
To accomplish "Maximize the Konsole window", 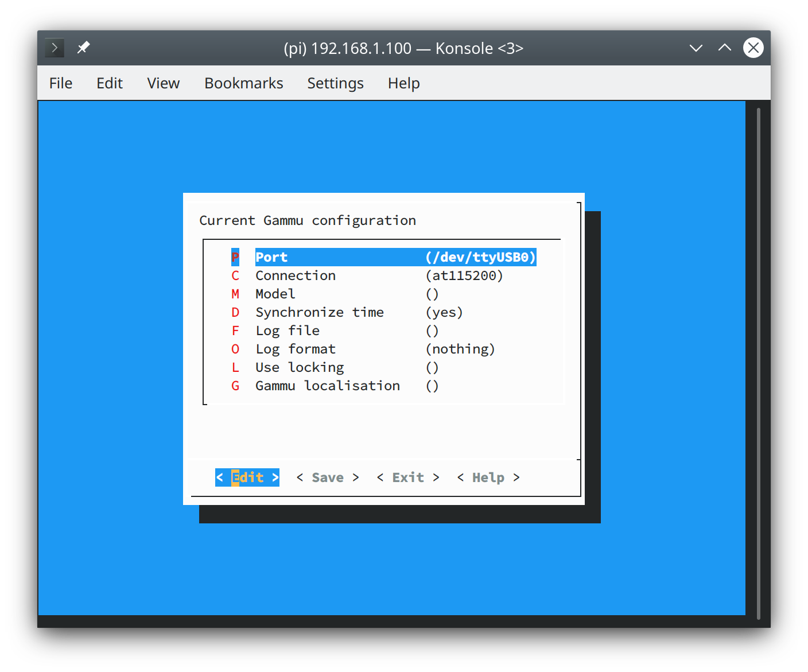I will click(725, 48).
